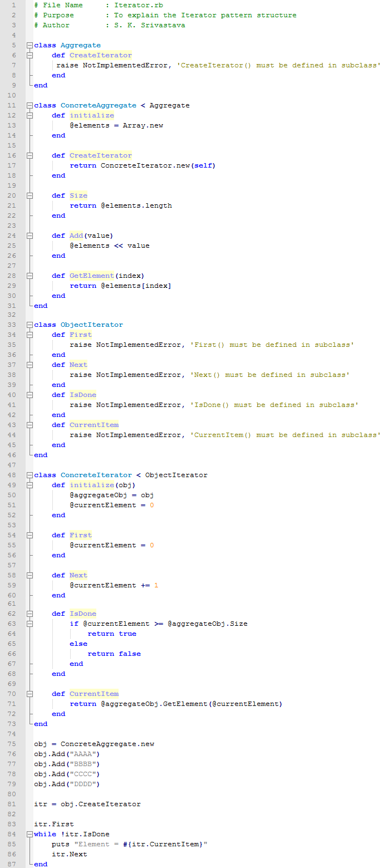
Task: Click 'ObjectIterator' superclass name on line 48
Action: click(x=176, y=475)
